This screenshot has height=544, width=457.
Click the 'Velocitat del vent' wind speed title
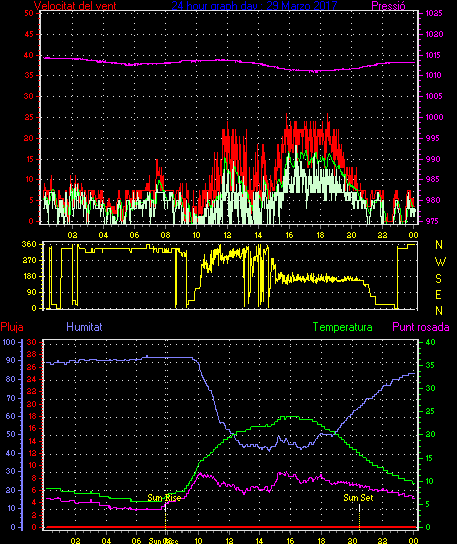click(75, 5)
